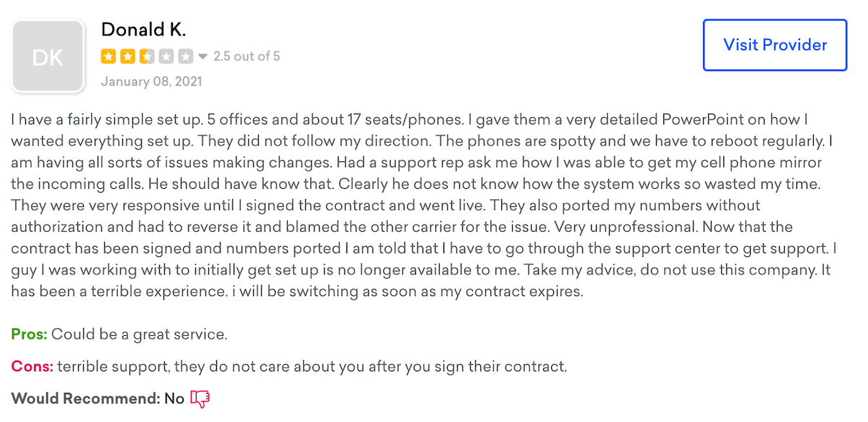Click the fourth gray rating star
This screenshot has height=422, width=868.
[x=166, y=56]
